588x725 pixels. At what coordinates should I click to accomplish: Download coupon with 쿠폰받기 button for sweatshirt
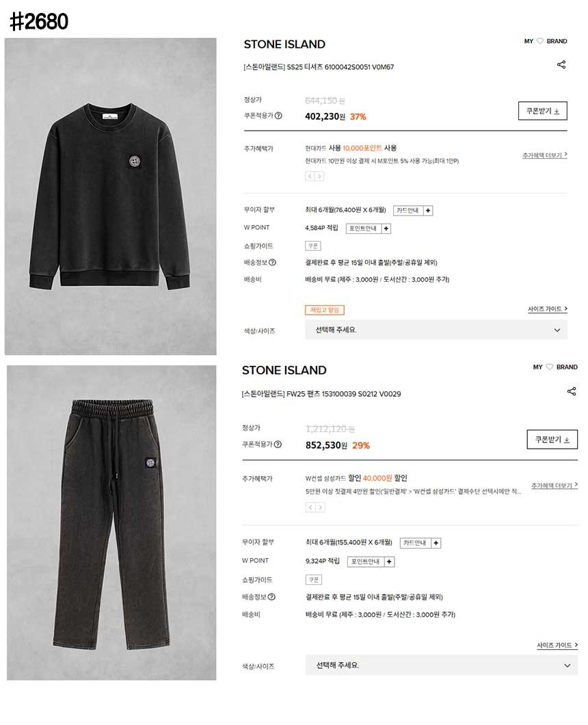(x=543, y=111)
